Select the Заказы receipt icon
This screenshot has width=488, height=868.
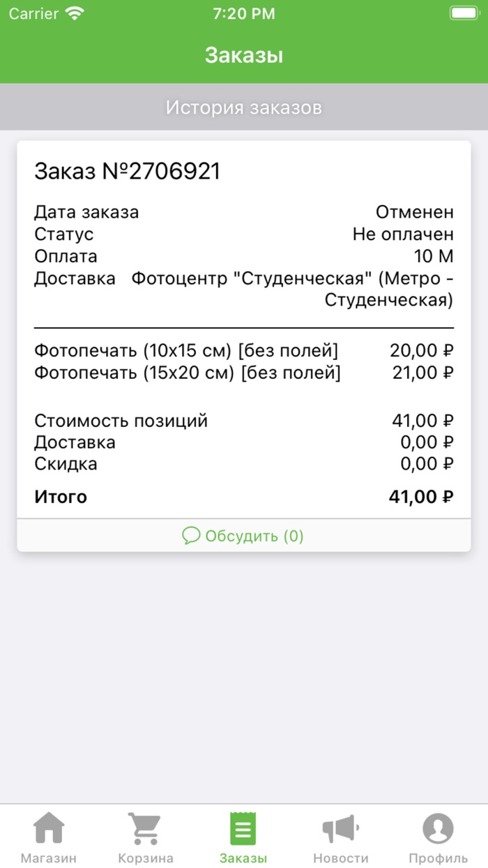(243, 829)
